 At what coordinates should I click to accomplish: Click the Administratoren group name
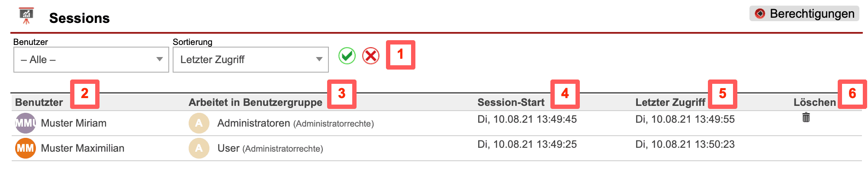coord(254,123)
